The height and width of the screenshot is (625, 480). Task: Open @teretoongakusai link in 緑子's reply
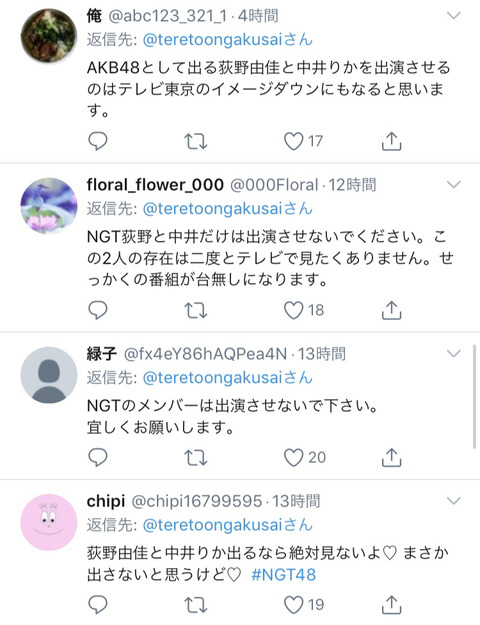(228, 378)
